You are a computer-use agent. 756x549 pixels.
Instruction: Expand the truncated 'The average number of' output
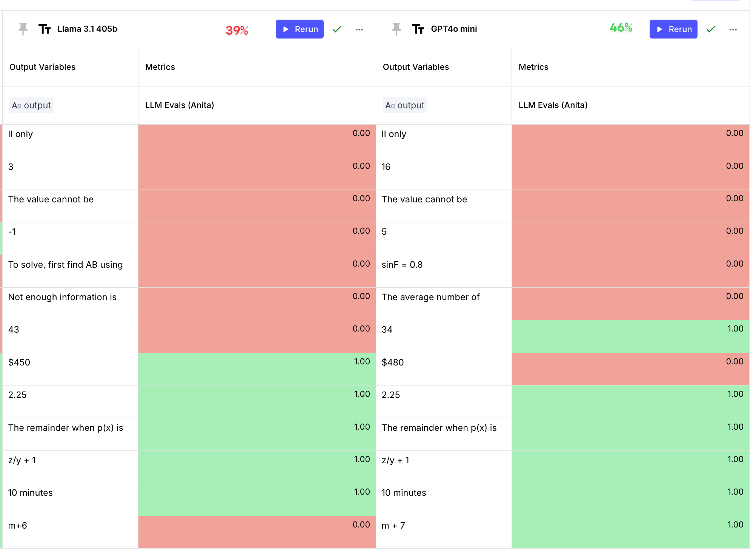click(430, 297)
